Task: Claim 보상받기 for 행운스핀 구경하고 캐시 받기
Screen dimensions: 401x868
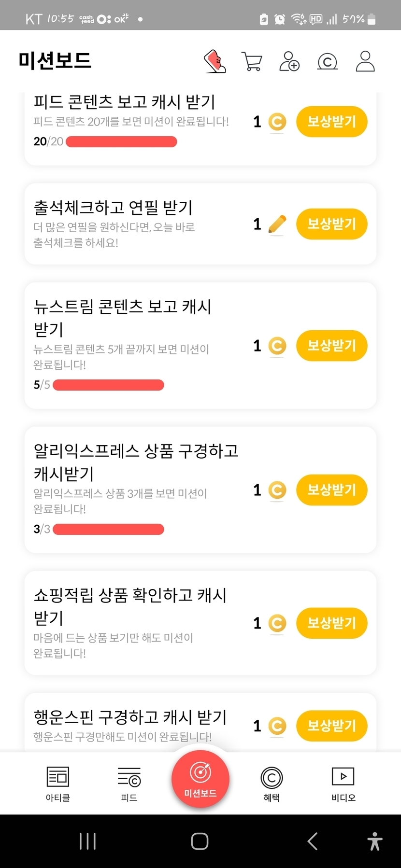Action: (x=331, y=726)
